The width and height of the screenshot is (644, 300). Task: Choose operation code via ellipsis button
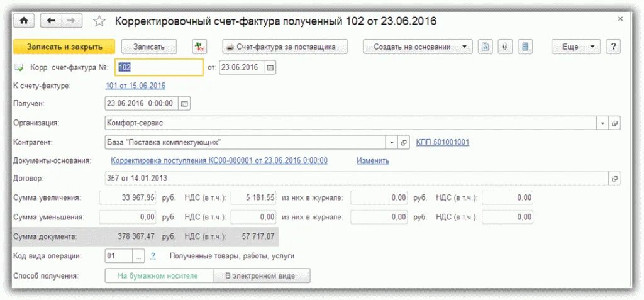[x=139, y=257]
